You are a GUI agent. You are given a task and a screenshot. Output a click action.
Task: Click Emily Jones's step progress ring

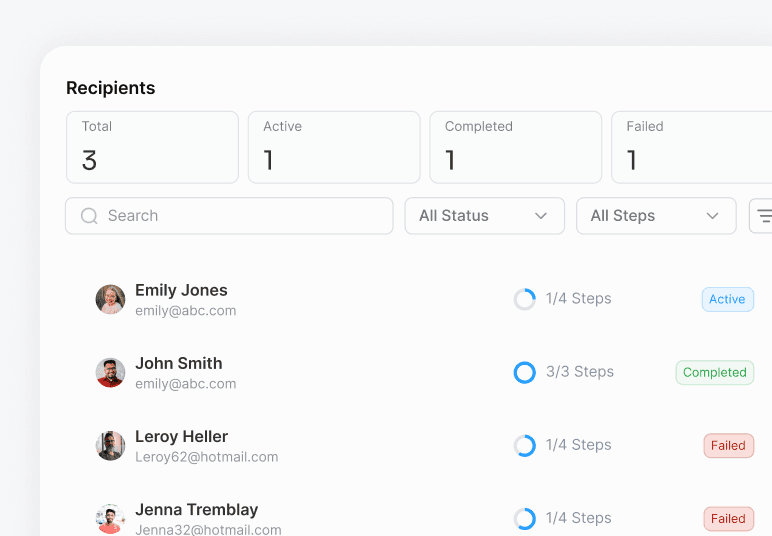coord(524,299)
